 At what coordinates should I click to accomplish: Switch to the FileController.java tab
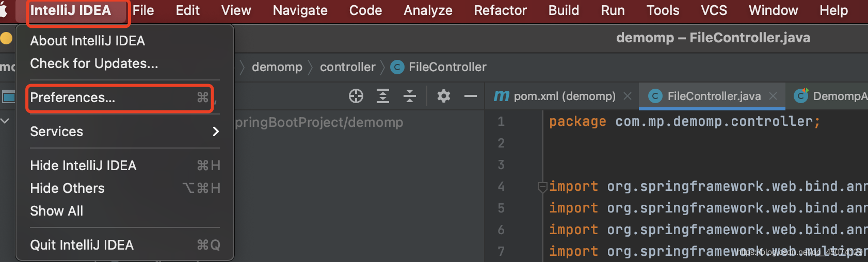714,96
